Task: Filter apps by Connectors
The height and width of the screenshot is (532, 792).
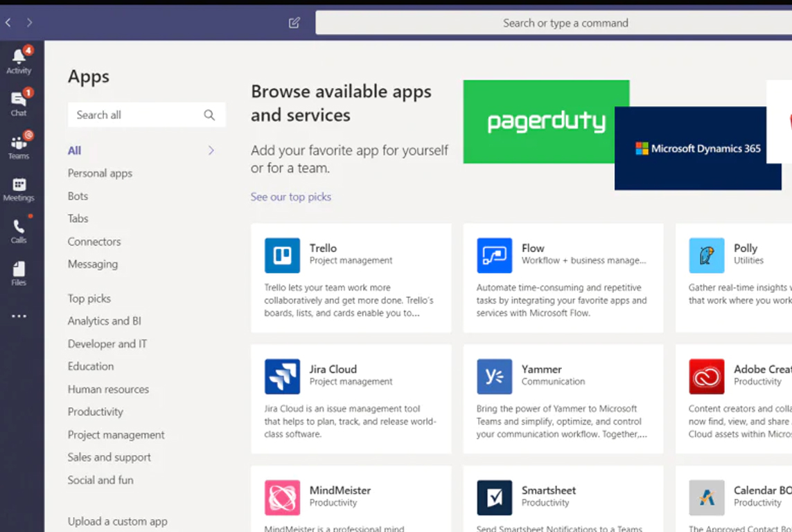Action: (94, 241)
